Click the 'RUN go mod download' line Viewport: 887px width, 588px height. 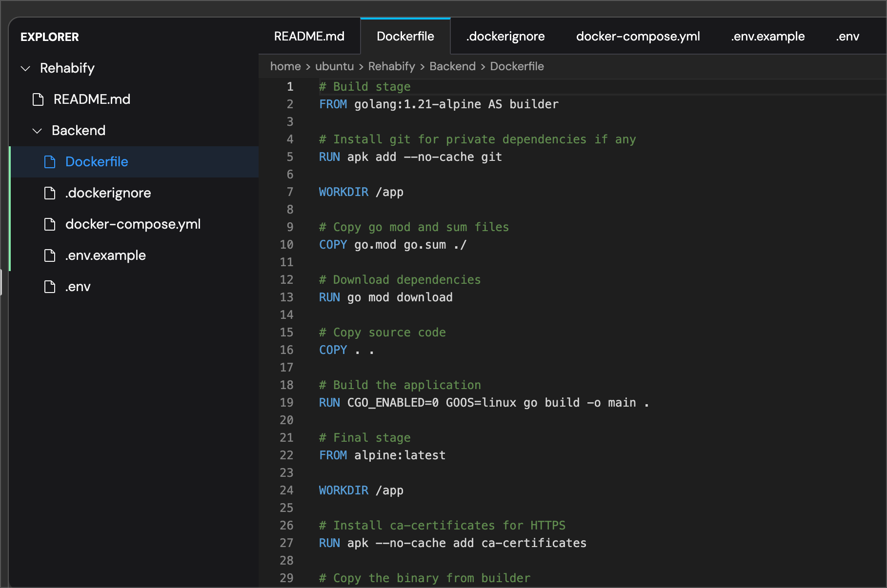[x=386, y=297]
